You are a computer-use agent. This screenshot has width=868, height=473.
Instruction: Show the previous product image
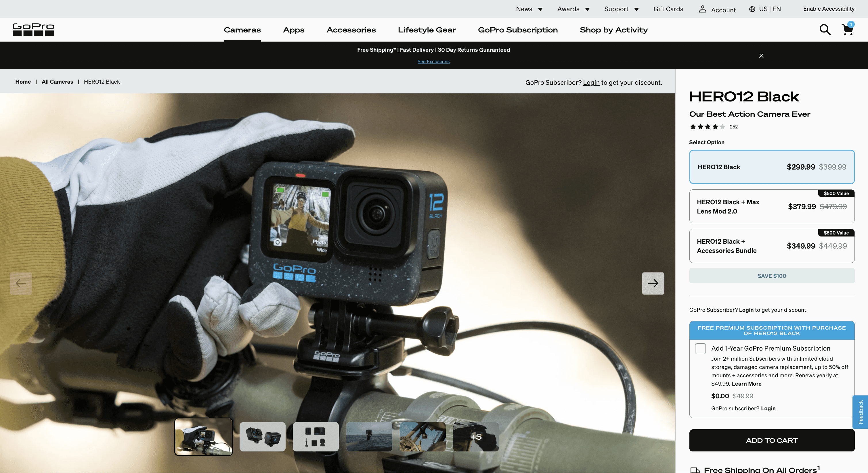tap(21, 283)
